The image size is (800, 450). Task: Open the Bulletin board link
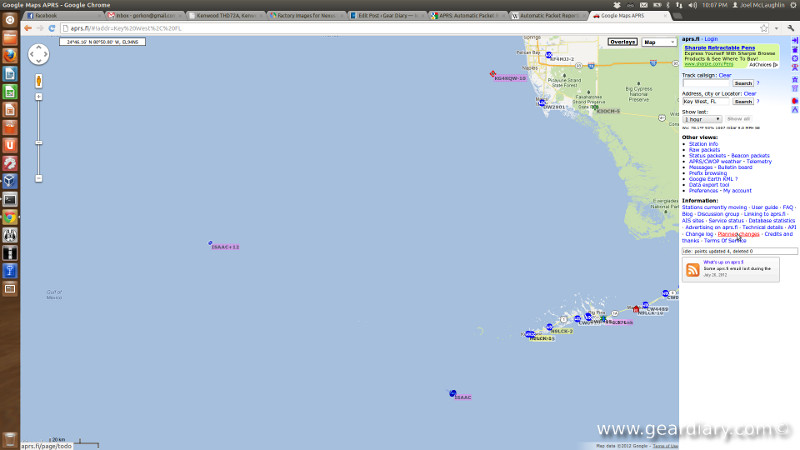[x=735, y=167]
